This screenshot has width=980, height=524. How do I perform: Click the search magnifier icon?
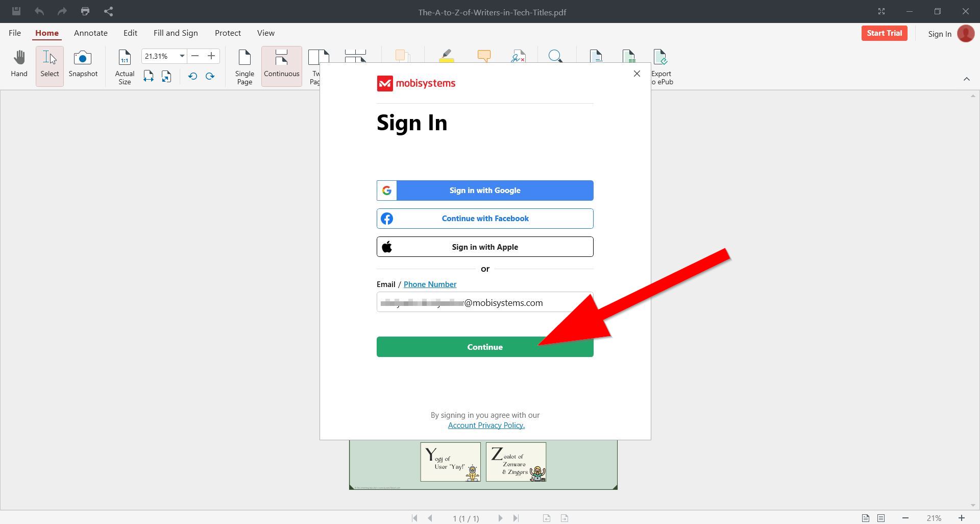555,56
